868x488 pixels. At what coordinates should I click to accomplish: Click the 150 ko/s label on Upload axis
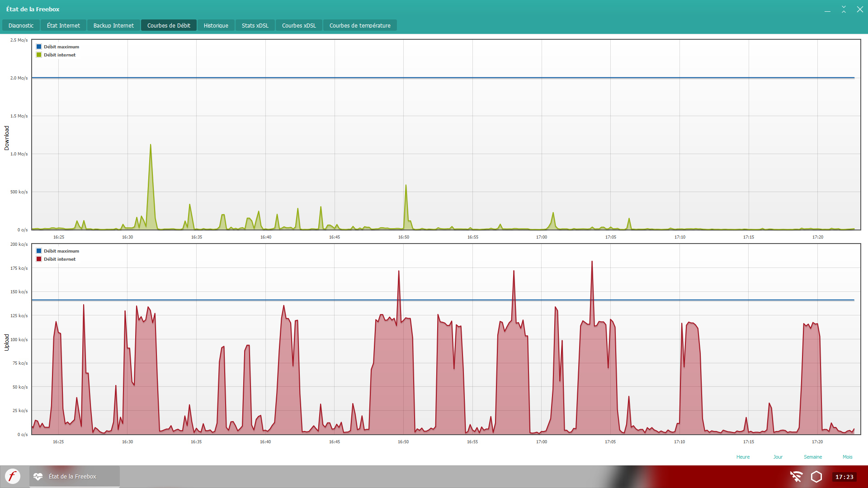tap(19, 291)
